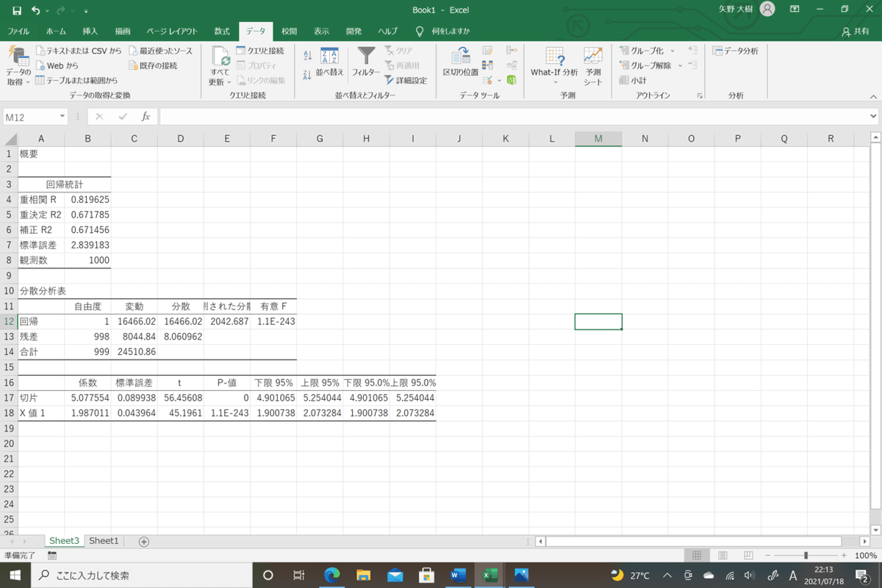
Task: Click すべて更新 refresh all icon
Action: (220, 66)
